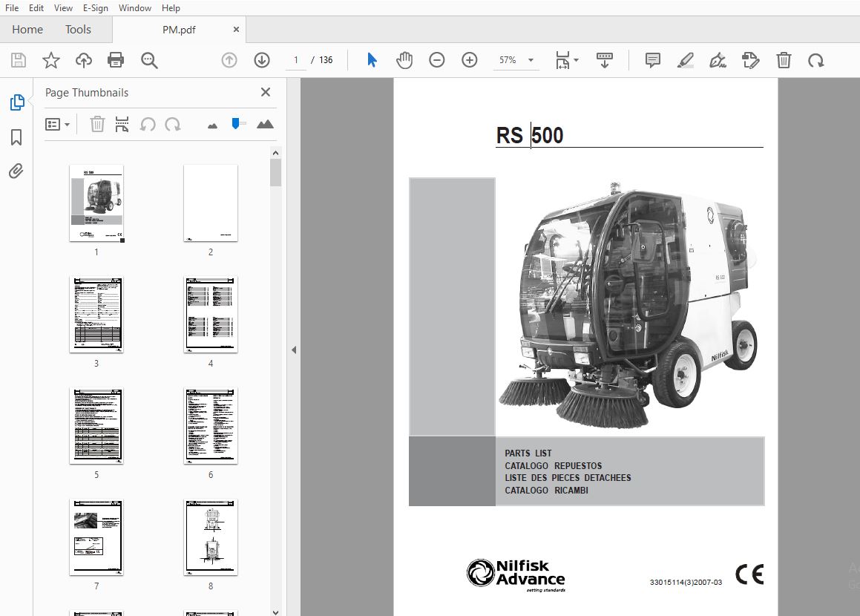860x616 pixels.
Task: Print the document with the printer icon
Action: point(116,60)
